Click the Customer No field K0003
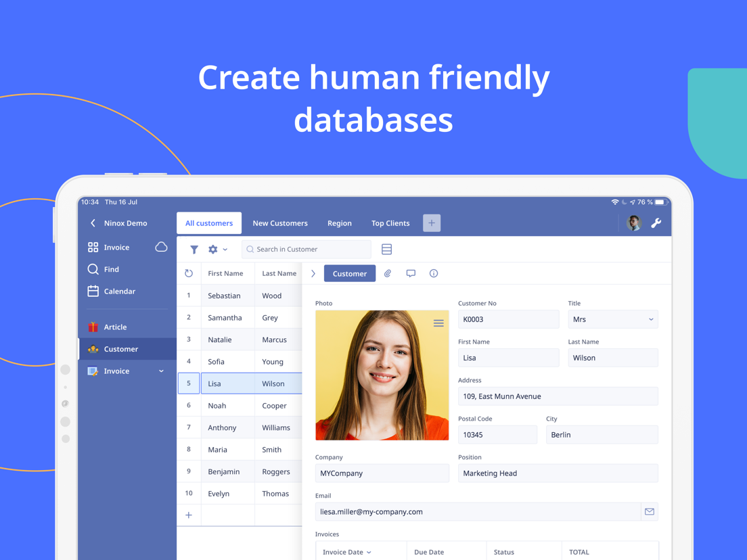This screenshot has height=560, width=747. [508, 319]
